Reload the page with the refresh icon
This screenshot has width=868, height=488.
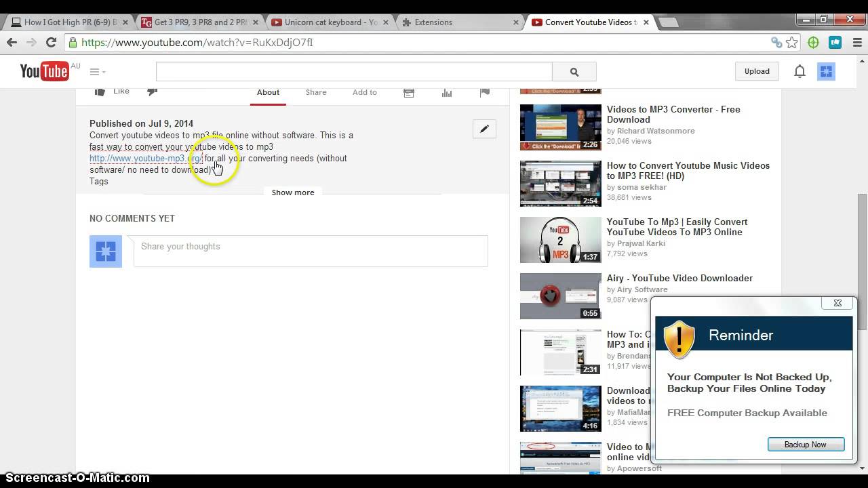pos(51,42)
